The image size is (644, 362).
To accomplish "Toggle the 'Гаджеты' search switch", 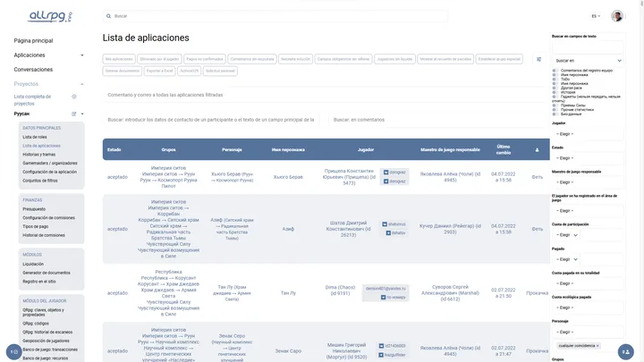I will click(554, 97).
